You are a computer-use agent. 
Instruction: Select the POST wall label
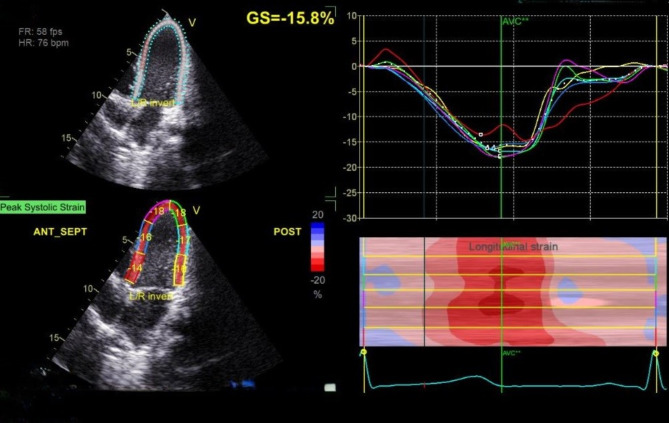[x=287, y=232]
